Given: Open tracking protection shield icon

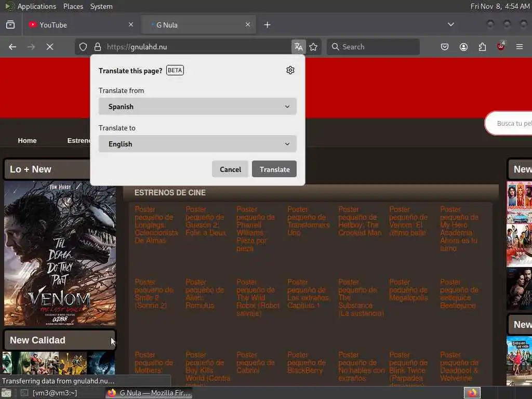Looking at the screenshot, I should tap(83, 47).
